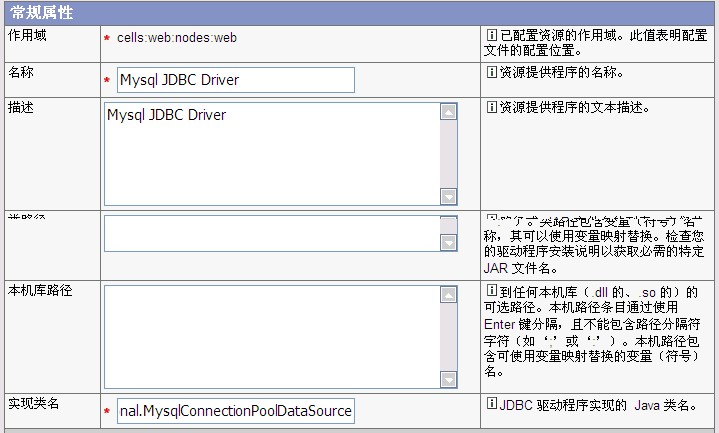Click inside the classpath text area
Screen dimensions: 719x433
point(270,234)
